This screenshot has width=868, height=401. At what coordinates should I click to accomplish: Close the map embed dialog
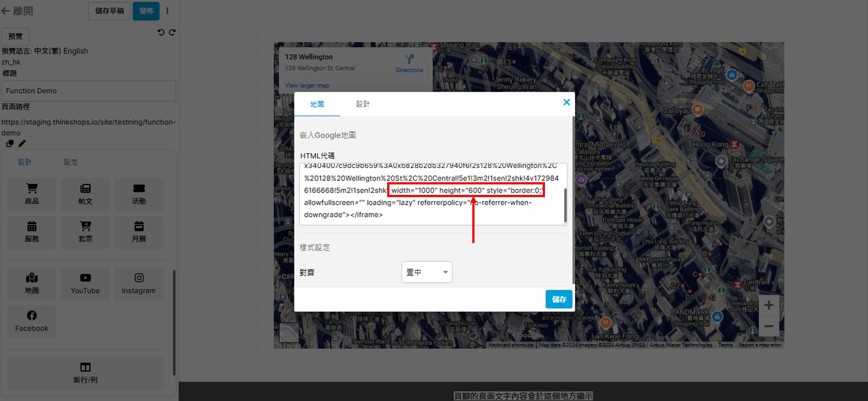pyautogui.click(x=566, y=102)
